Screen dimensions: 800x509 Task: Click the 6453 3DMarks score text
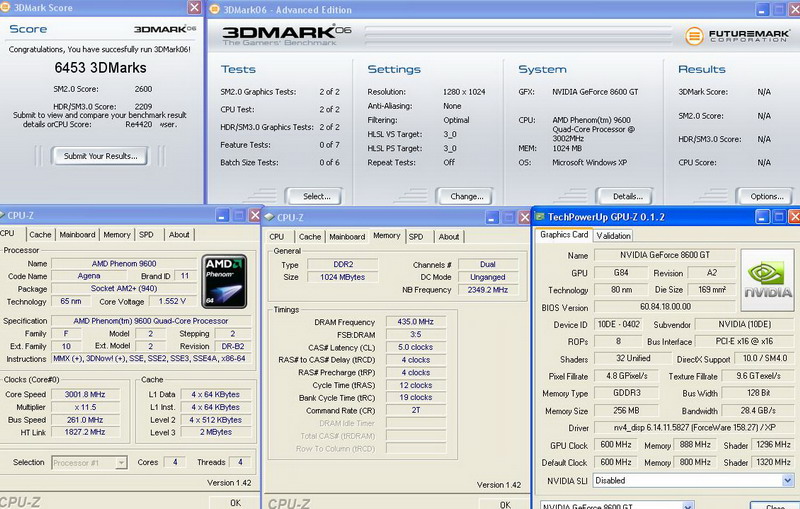101,68
